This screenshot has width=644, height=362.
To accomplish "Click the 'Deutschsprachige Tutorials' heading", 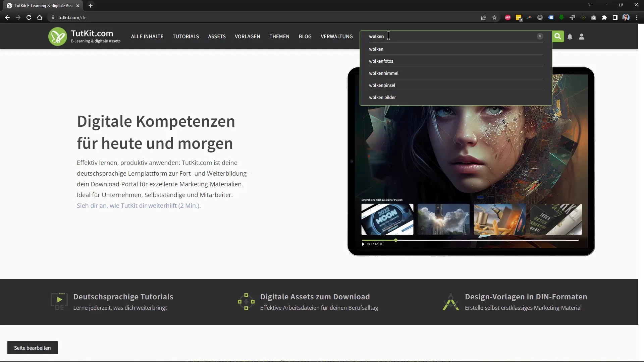I will click(123, 297).
